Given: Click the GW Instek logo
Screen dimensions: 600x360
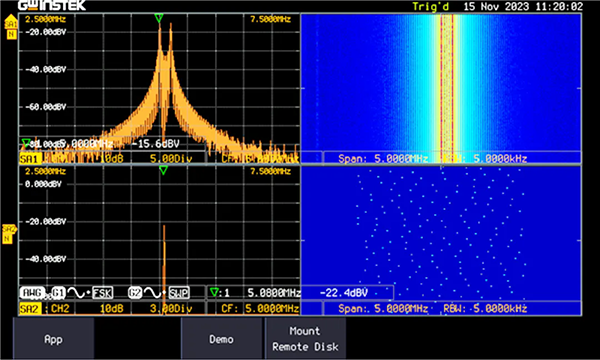Looking at the screenshot, I should coord(52,5).
